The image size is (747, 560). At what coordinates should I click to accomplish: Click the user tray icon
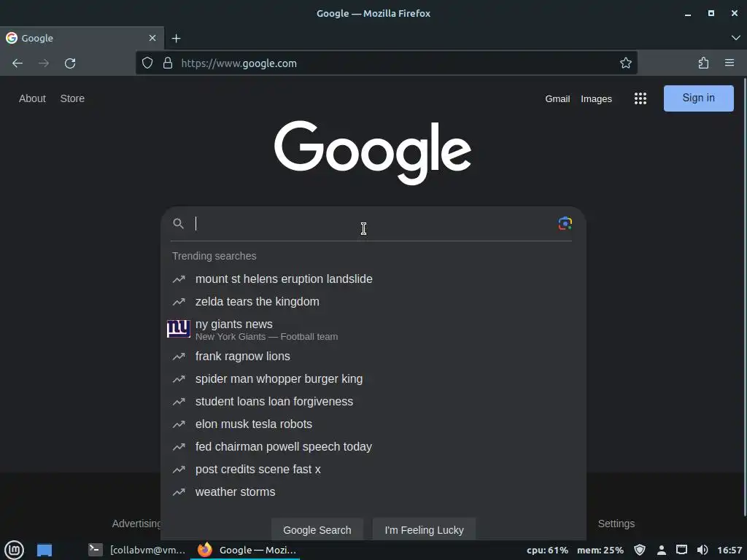pyautogui.click(x=661, y=550)
